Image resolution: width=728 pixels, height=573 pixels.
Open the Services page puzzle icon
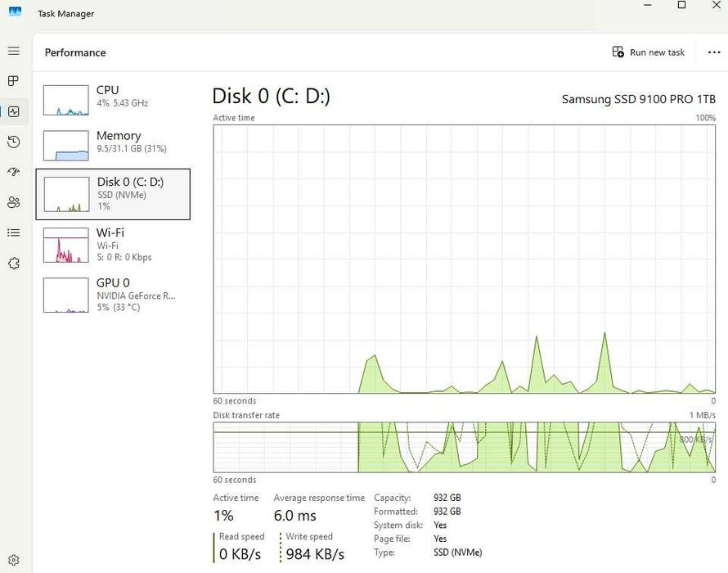coord(13,264)
